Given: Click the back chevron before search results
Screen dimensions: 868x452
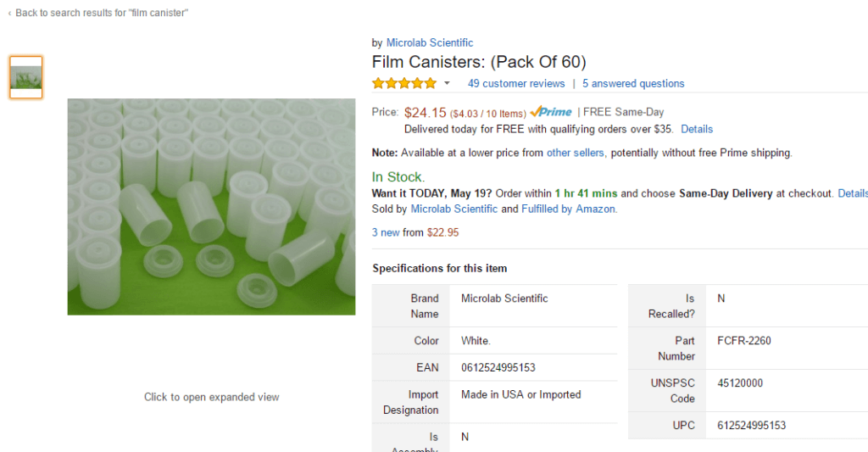Looking at the screenshot, I should pos(9,13).
